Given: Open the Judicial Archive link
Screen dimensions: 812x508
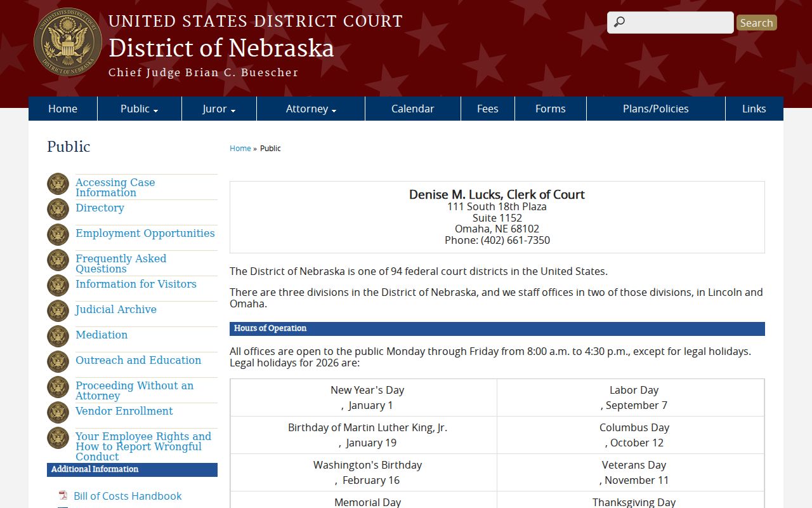Looking at the screenshot, I should (116, 309).
